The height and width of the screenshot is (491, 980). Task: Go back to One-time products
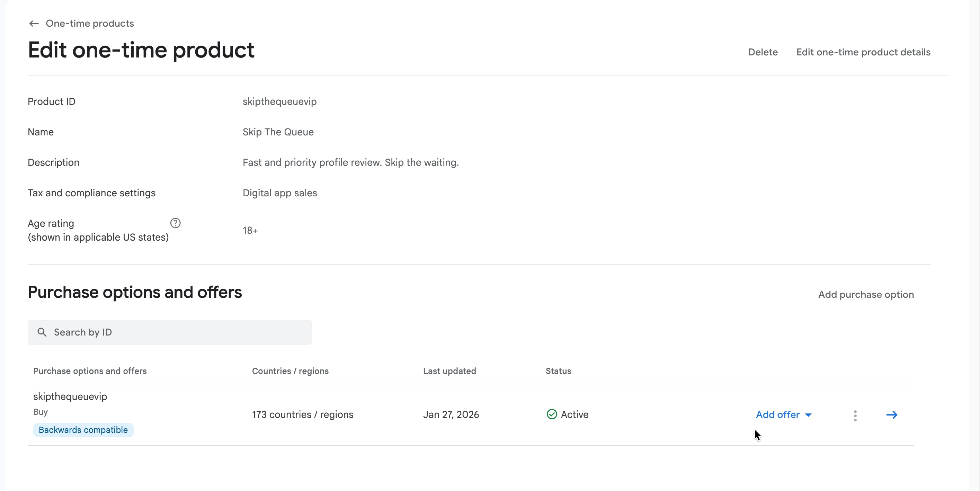coord(89,24)
